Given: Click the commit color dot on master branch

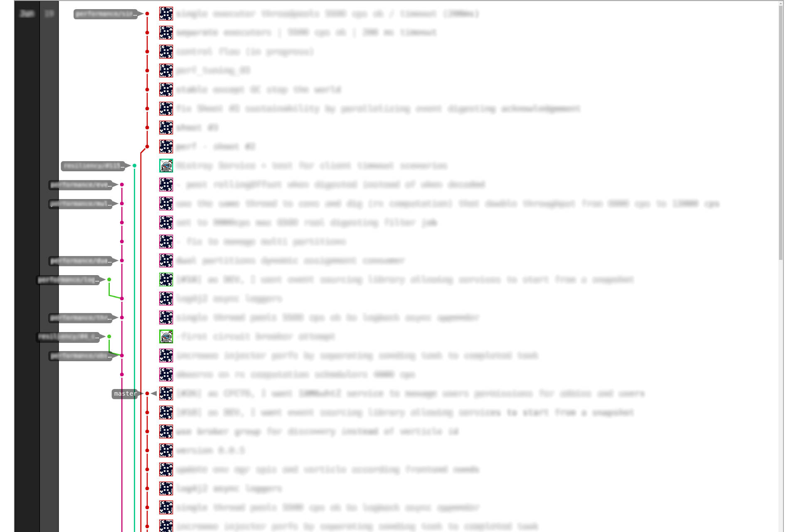Looking at the screenshot, I should [x=150, y=394].
